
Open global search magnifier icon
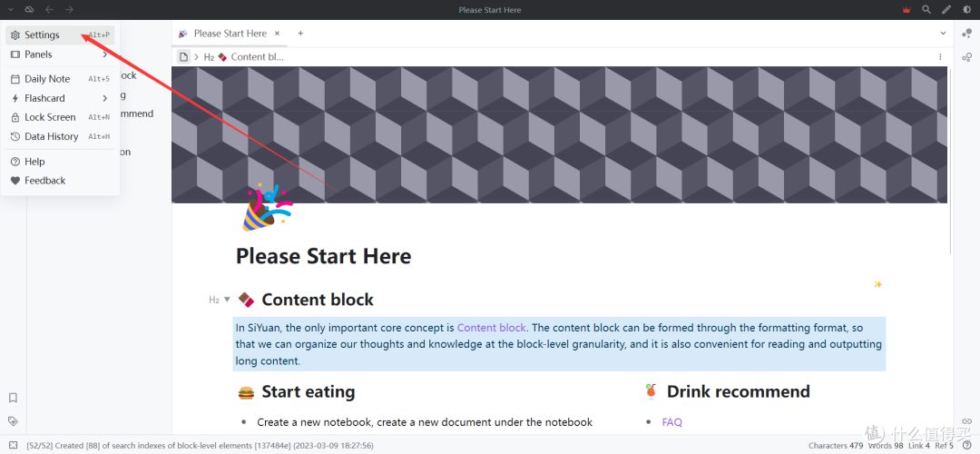pyautogui.click(x=926, y=9)
